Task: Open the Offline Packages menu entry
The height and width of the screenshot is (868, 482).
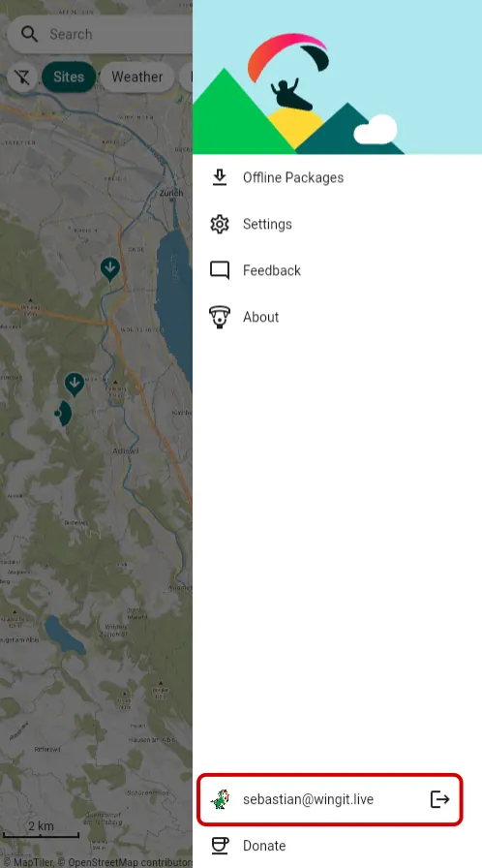Action: pyautogui.click(x=337, y=177)
